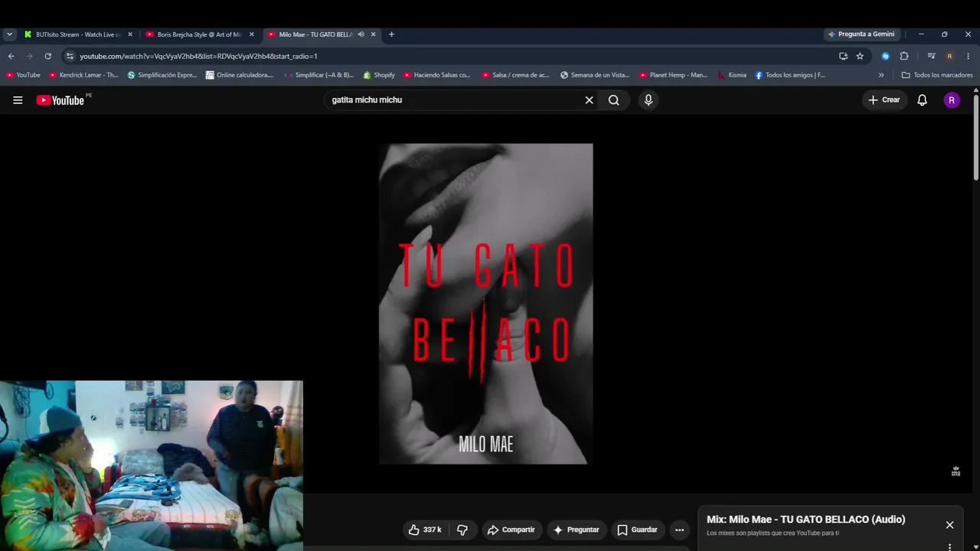Open the Kendrick Lamar bookmark
The width and height of the screenshot is (980, 551).
point(84,75)
